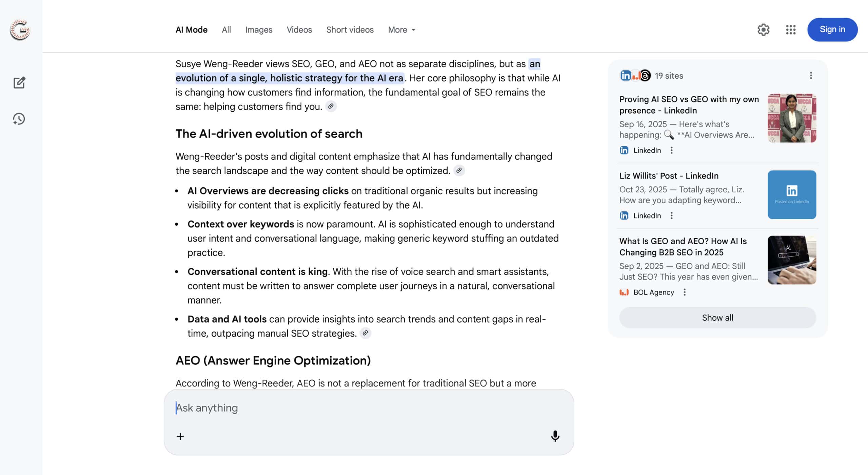Open three-dot menu of the 19 sites panel
The width and height of the screenshot is (868, 475).
pyautogui.click(x=811, y=76)
